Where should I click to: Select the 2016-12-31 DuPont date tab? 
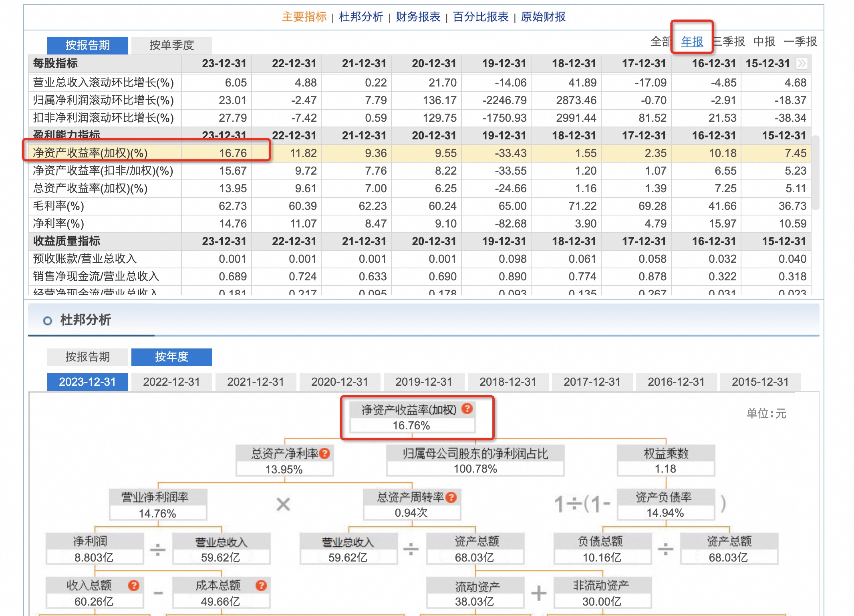tap(677, 382)
